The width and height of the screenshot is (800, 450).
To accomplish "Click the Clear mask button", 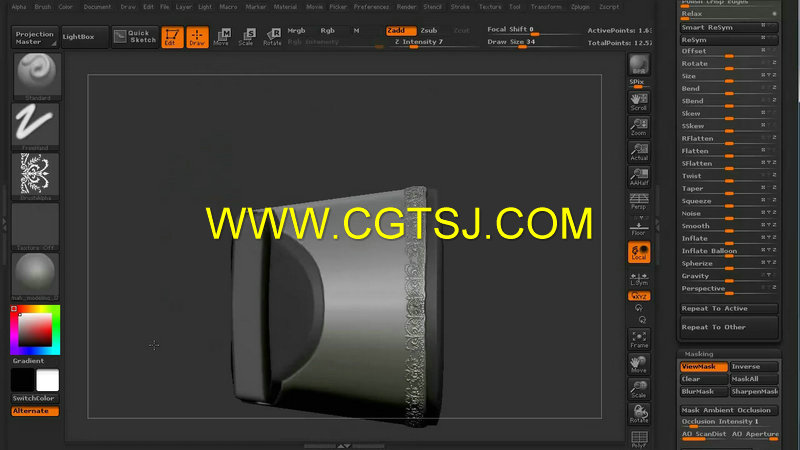I will 704,379.
